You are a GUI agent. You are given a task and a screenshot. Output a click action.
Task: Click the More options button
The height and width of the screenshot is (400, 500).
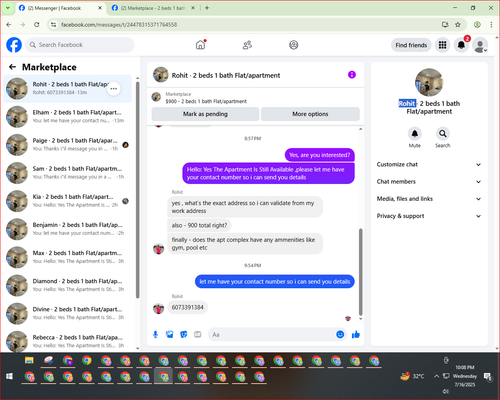(x=310, y=114)
